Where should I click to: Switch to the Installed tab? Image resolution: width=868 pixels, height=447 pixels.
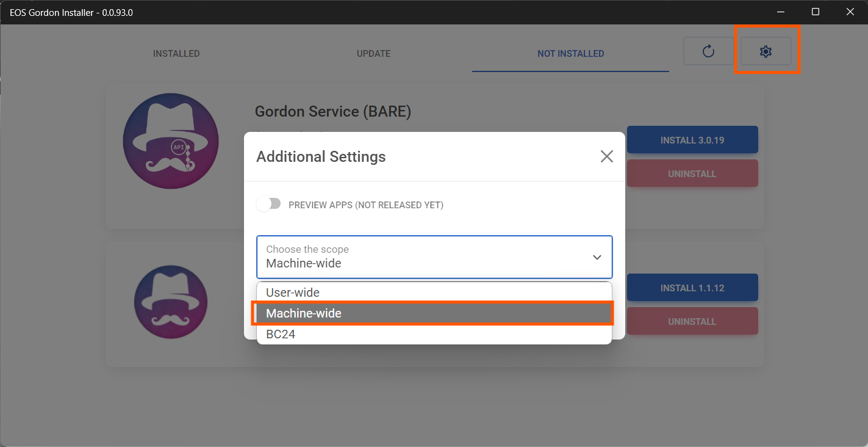pyautogui.click(x=176, y=54)
